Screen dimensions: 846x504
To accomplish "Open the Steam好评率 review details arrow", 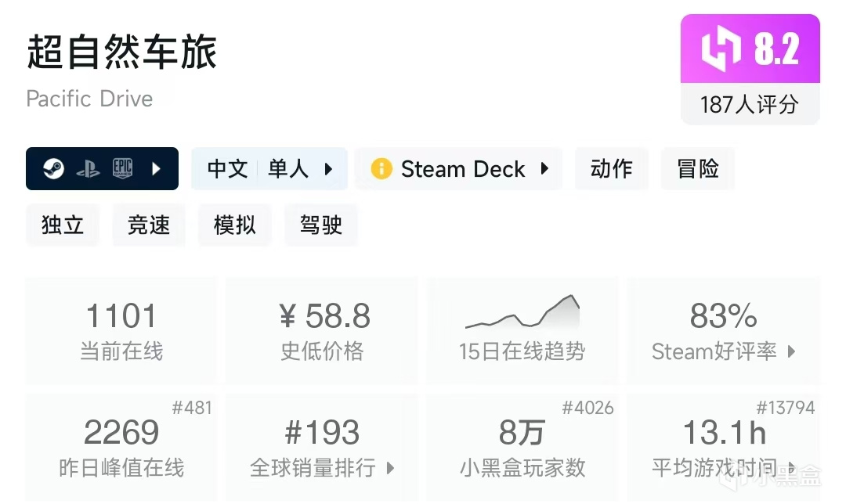I will tap(791, 351).
